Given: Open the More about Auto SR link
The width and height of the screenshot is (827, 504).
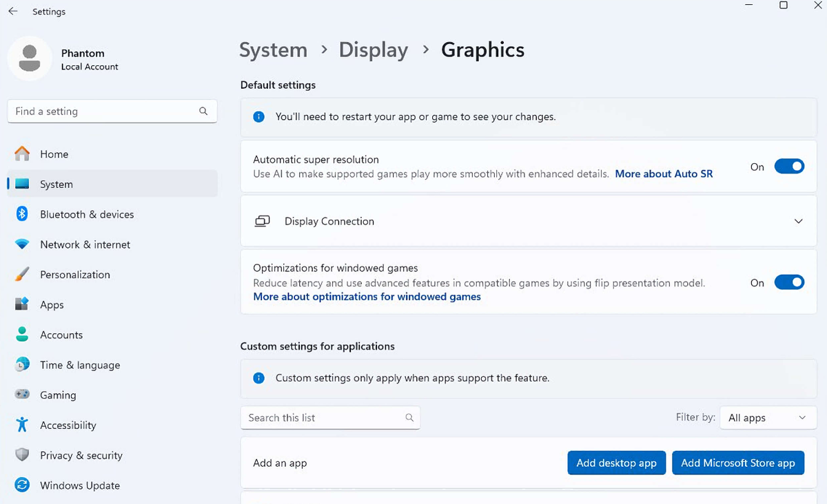Looking at the screenshot, I should [x=664, y=174].
